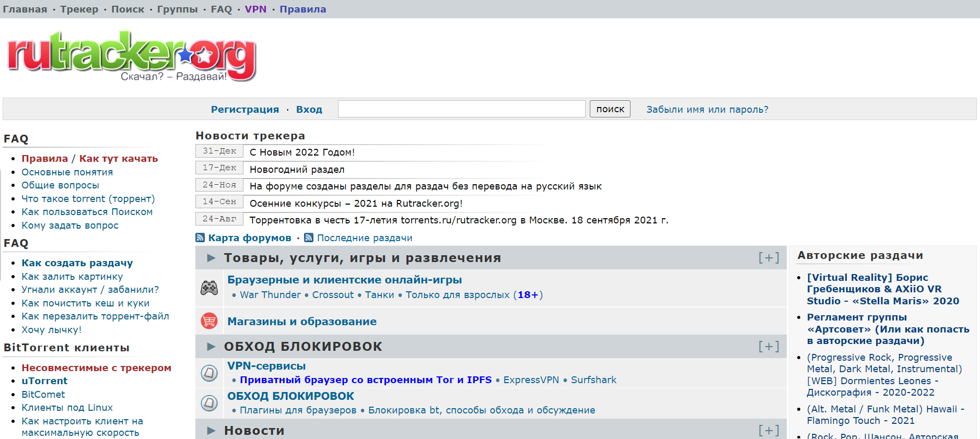Image resolution: width=980 pixels, height=439 pixels.
Task: Open VPN in the top menu
Action: [x=256, y=9]
